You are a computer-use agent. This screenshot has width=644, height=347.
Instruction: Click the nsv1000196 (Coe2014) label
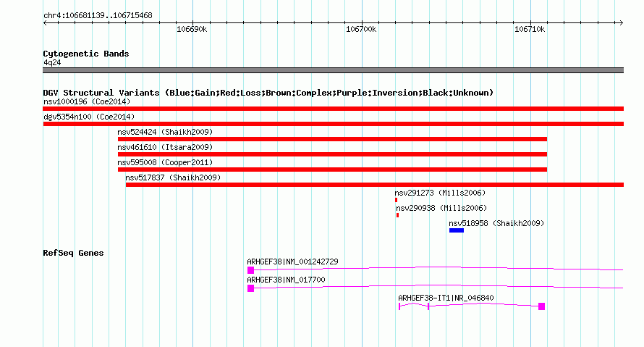tap(87, 101)
